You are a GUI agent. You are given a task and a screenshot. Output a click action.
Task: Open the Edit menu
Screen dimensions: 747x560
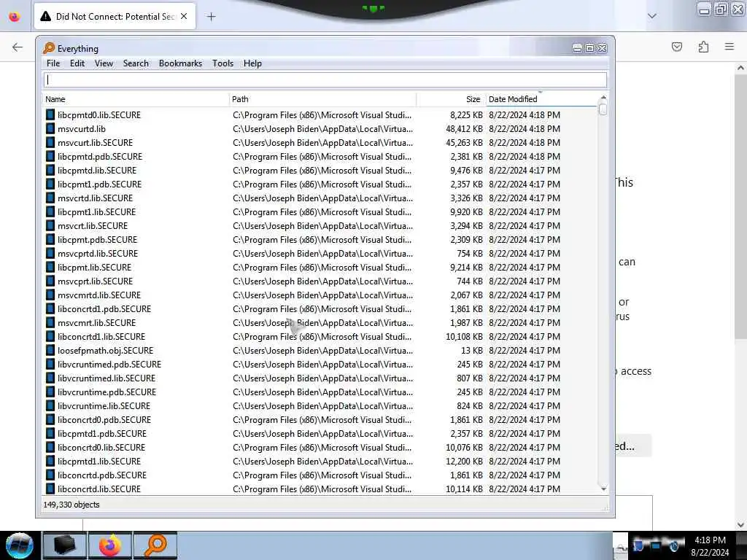point(77,63)
